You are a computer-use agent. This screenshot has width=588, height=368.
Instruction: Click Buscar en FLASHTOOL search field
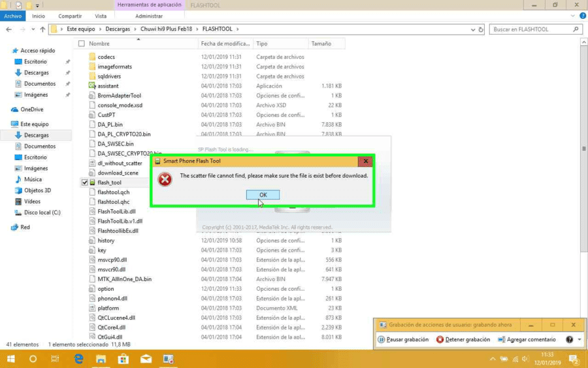pyautogui.click(x=536, y=29)
